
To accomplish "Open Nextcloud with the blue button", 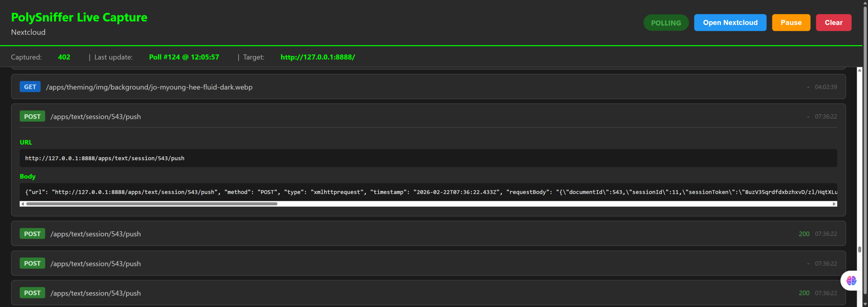I will 730,22.
